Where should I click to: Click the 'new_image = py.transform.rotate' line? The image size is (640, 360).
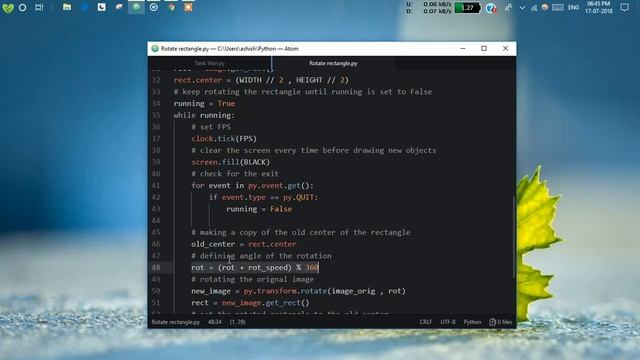(x=299, y=291)
